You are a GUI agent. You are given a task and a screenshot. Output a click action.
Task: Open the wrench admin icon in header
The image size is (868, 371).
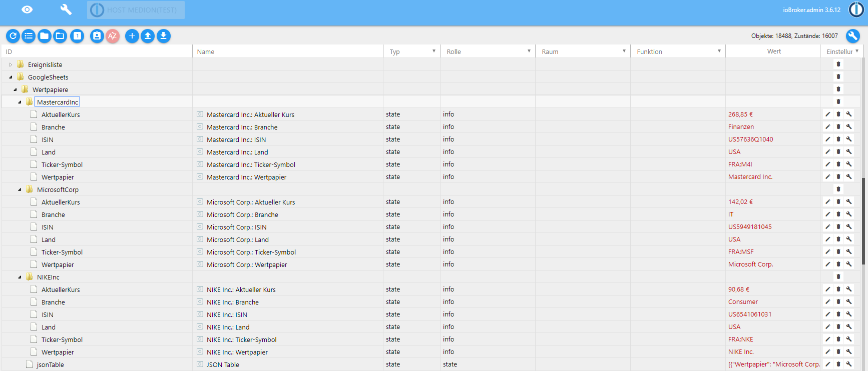click(66, 9)
